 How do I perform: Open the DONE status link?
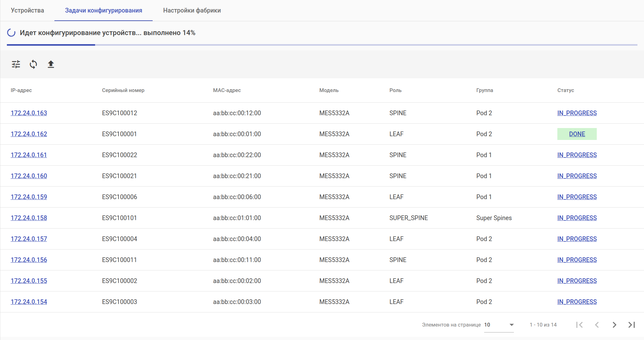tap(577, 134)
